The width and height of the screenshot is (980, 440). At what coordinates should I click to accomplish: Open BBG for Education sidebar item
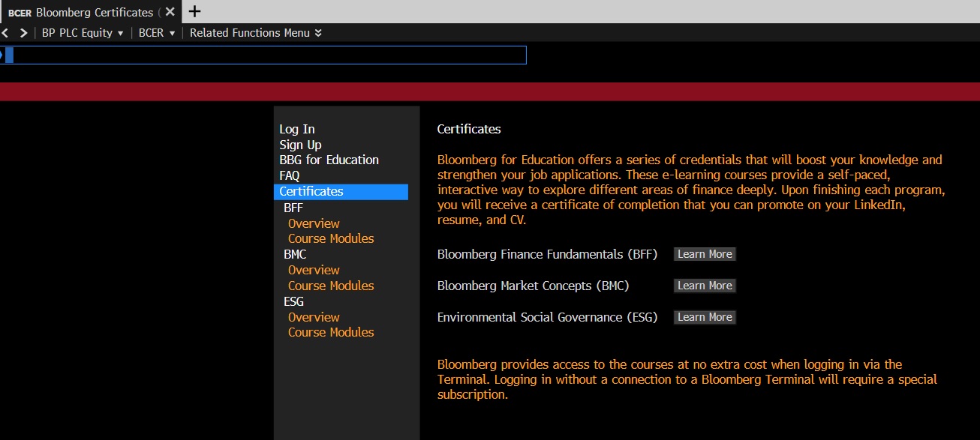click(x=329, y=160)
